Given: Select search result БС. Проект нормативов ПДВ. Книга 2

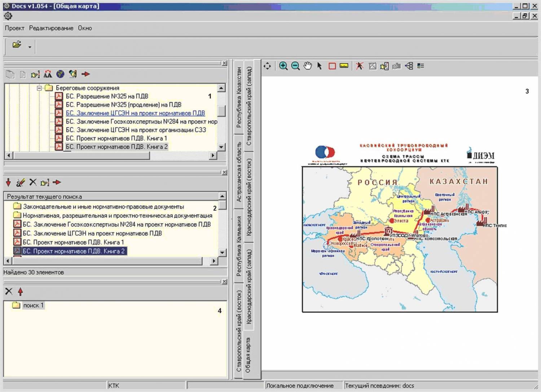Looking at the screenshot, I should 74,251.
